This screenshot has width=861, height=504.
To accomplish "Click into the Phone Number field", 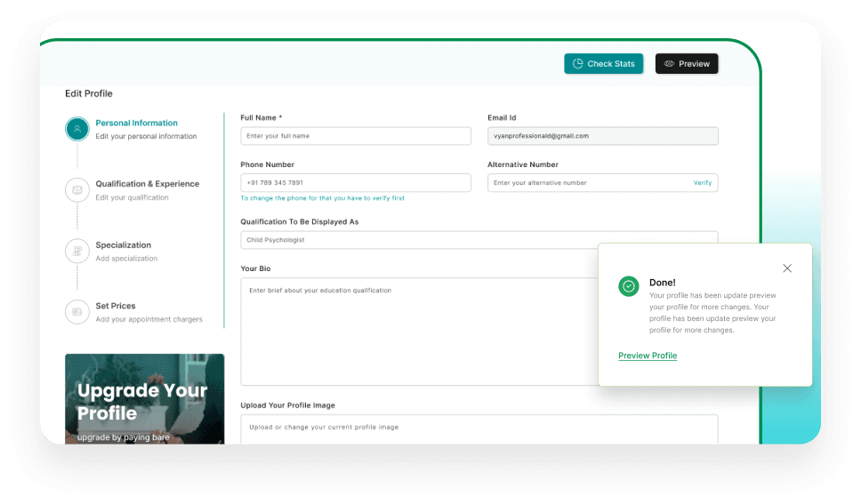I will [x=356, y=183].
